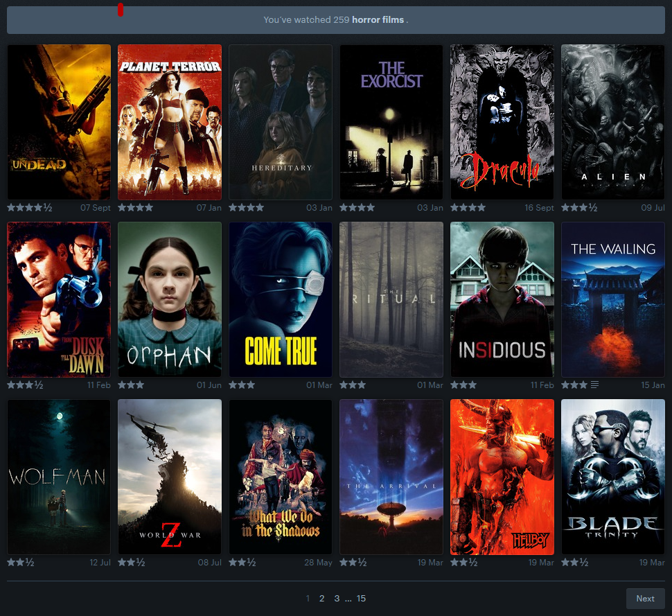Open the Wolf Man poster
Viewport: 672px width, 616px height.
click(x=59, y=477)
